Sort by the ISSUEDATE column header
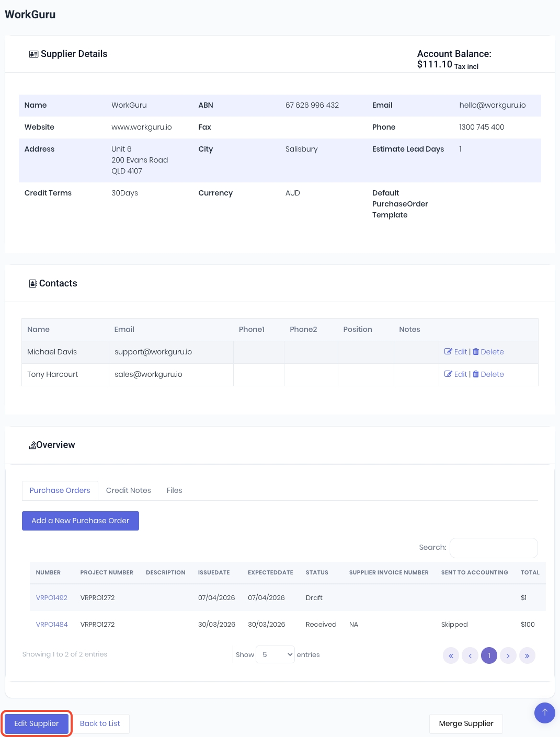560x737 pixels. (214, 572)
